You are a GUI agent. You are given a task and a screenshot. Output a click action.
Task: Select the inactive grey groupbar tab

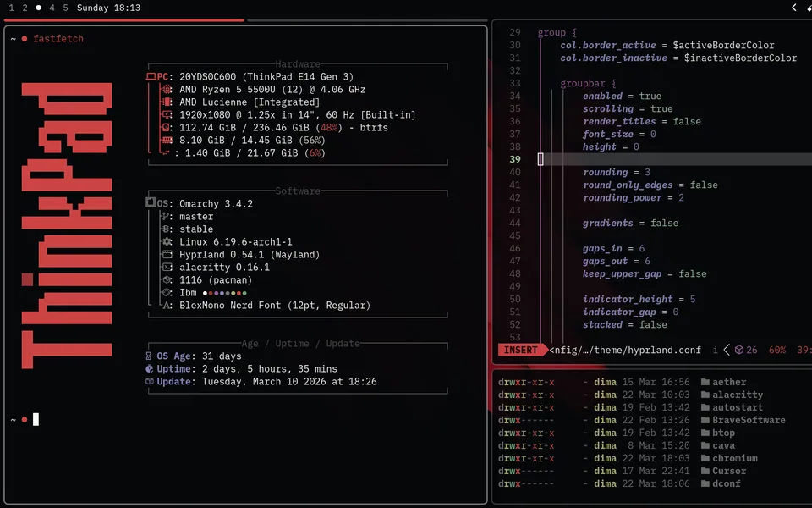pos(367,20)
